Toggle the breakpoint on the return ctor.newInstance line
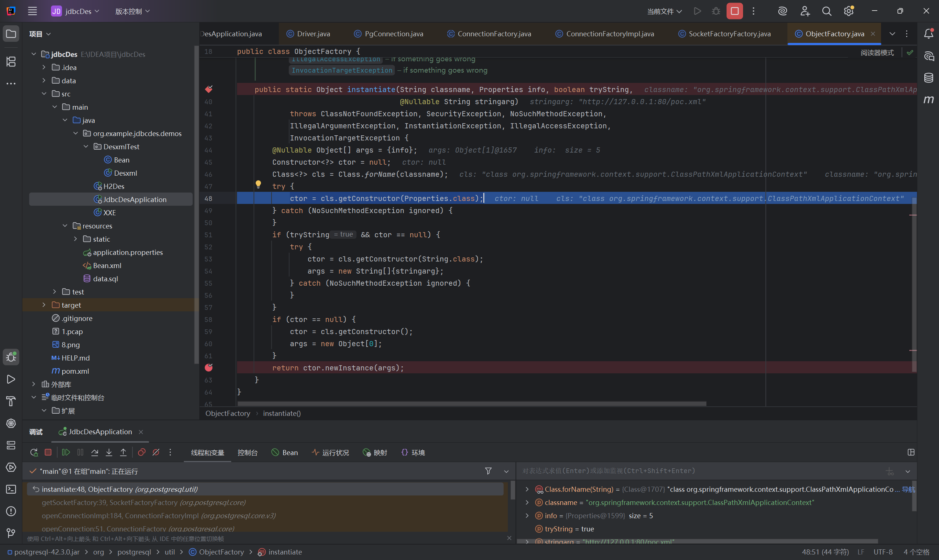Image resolution: width=939 pixels, height=560 pixels. [x=209, y=367]
